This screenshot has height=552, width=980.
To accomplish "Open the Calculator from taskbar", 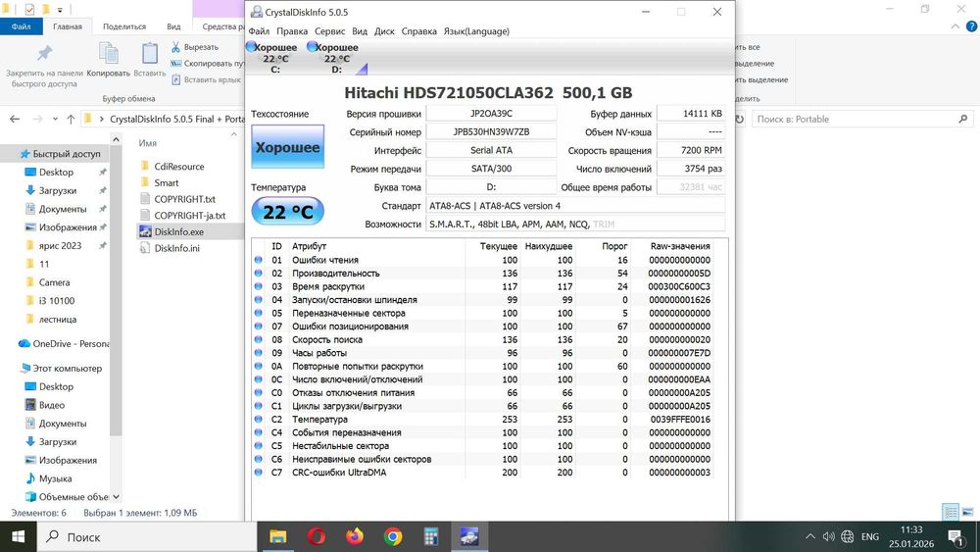I will (x=430, y=536).
